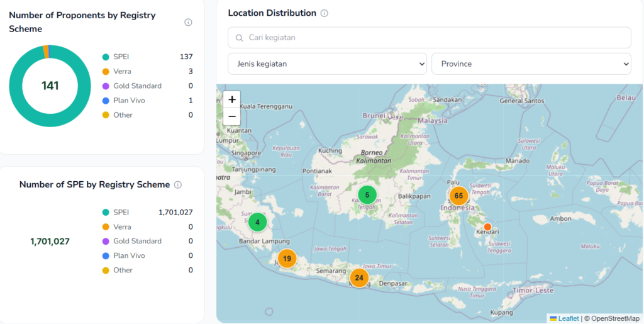The image size is (644, 324).
Task: Zoom out the map with minus button
Action: pyautogui.click(x=231, y=116)
